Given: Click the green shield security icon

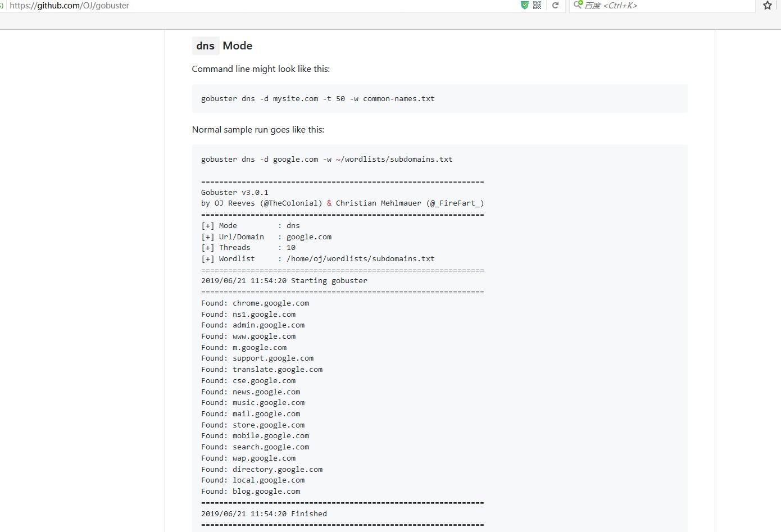Looking at the screenshot, I should click(525, 5).
